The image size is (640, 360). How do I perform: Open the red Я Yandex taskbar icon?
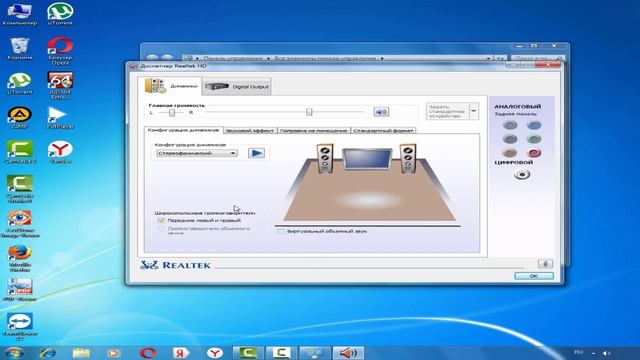coord(181,353)
